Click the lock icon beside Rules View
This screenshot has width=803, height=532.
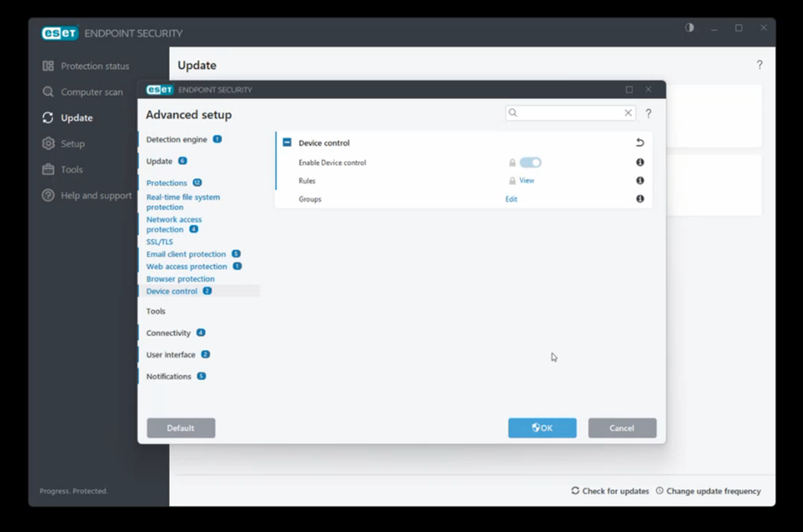(x=512, y=181)
